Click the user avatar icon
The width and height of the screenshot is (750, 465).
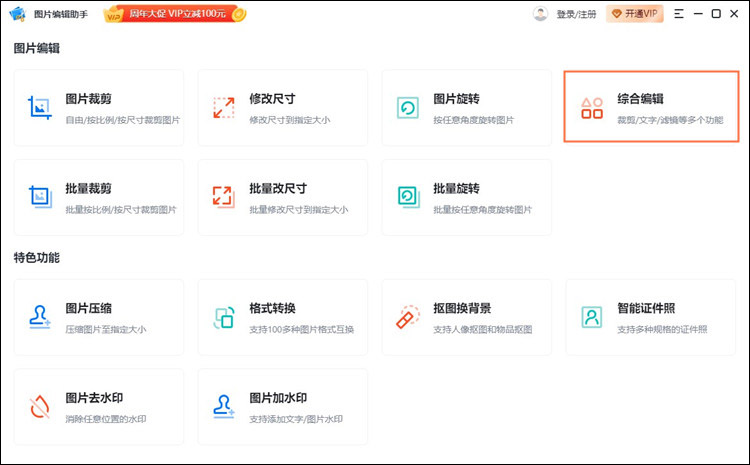[x=540, y=14]
